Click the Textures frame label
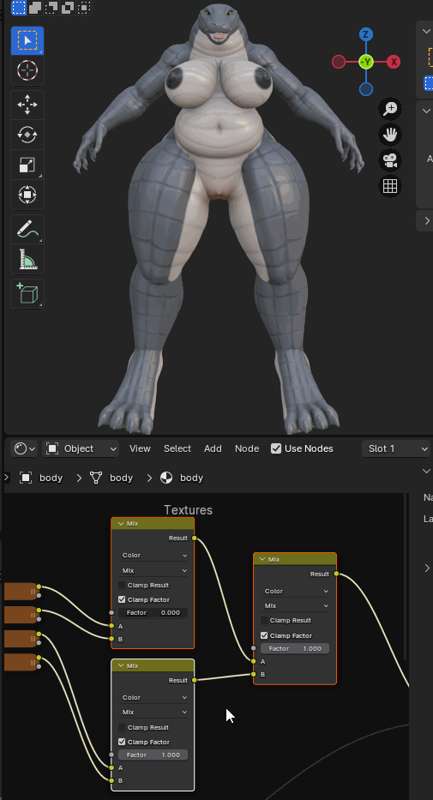The width and height of the screenshot is (433, 800). [188, 510]
